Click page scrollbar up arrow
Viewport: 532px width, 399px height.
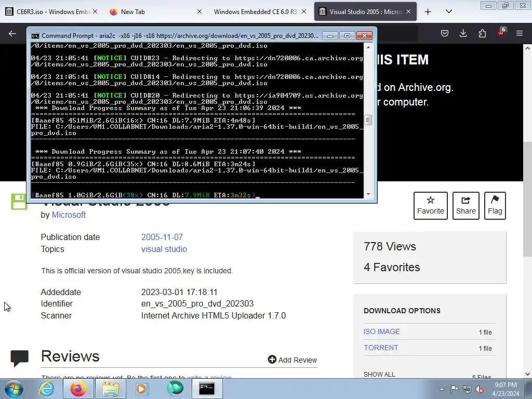coord(528,48)
